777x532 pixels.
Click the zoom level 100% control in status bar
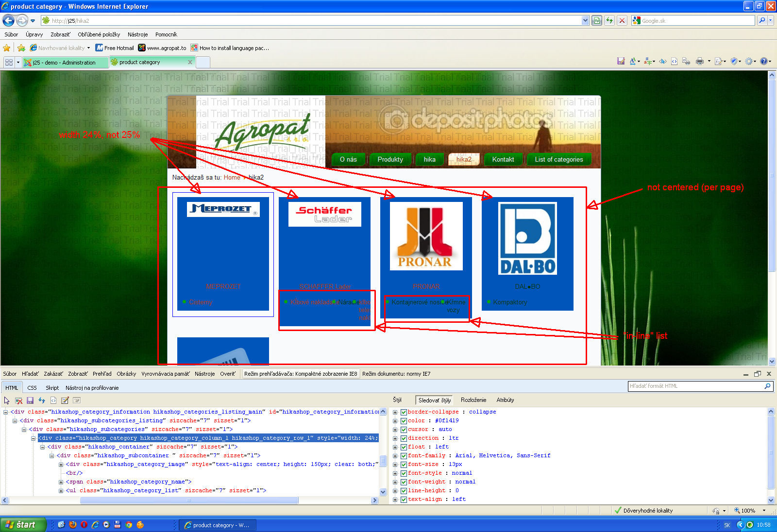(749, 511)
